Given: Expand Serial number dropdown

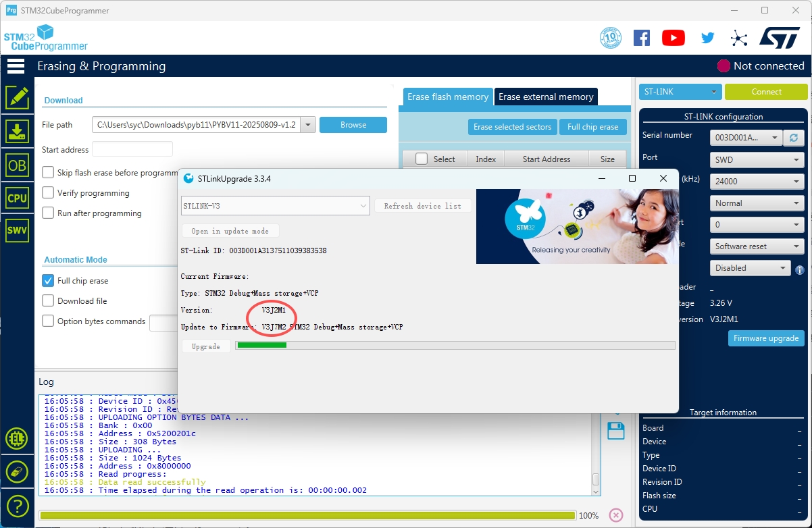Looking at the screenshot, I should (x=746, y=138).
